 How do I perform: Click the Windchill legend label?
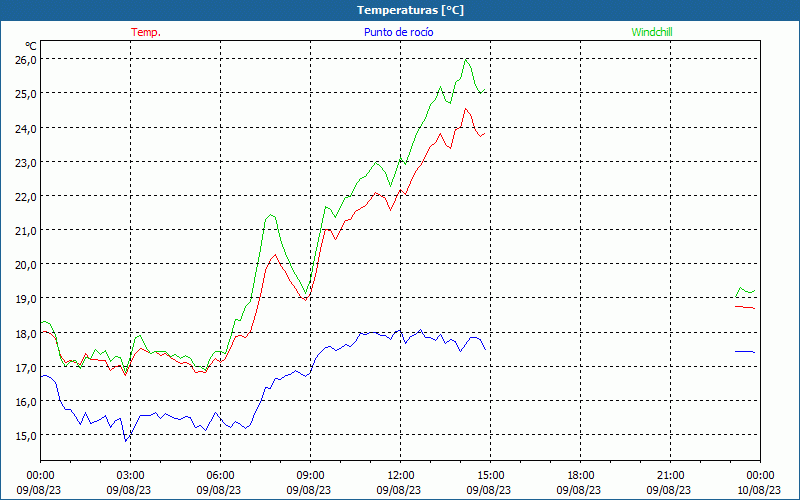click(x=652, y=32)
